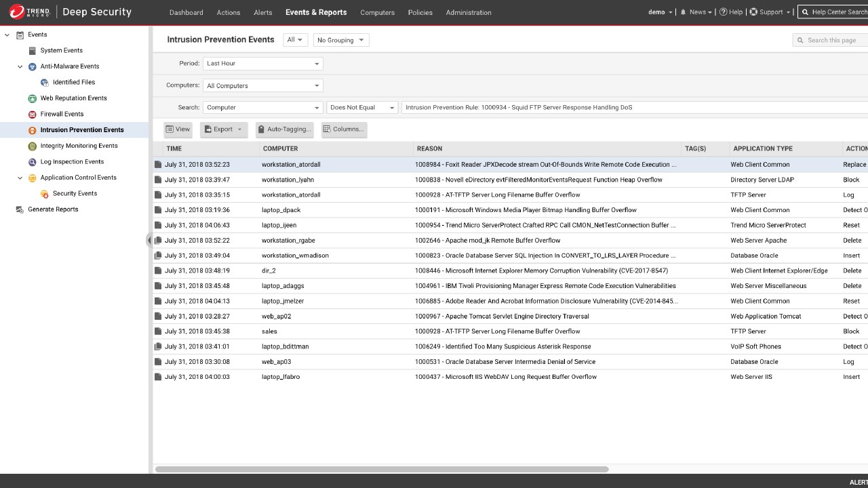Open the Computers All Computers dropdown
868x488 pixels.
click(263, 86)
